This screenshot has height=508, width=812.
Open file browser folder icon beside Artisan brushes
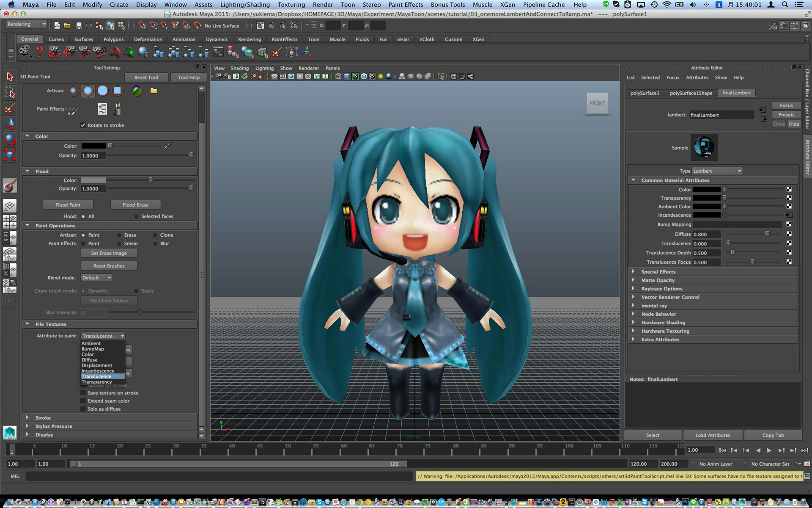point(154,91)
